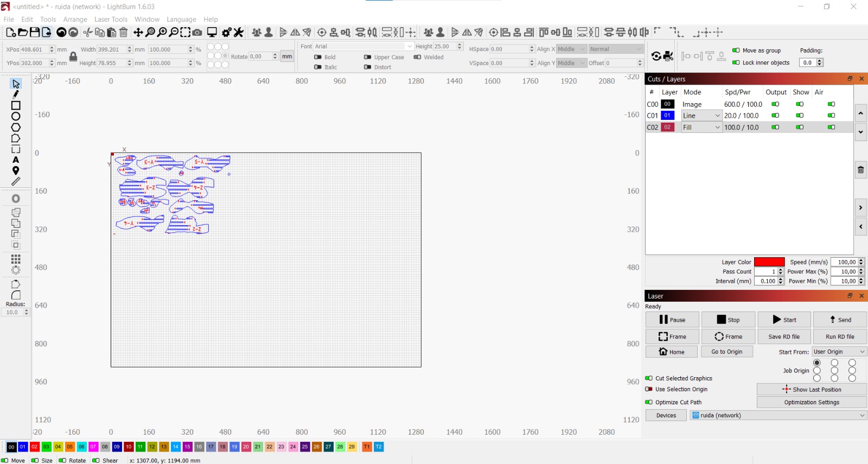868x464 pixels.
Task: Open the Camera capture icon
Action: (197, 33)
